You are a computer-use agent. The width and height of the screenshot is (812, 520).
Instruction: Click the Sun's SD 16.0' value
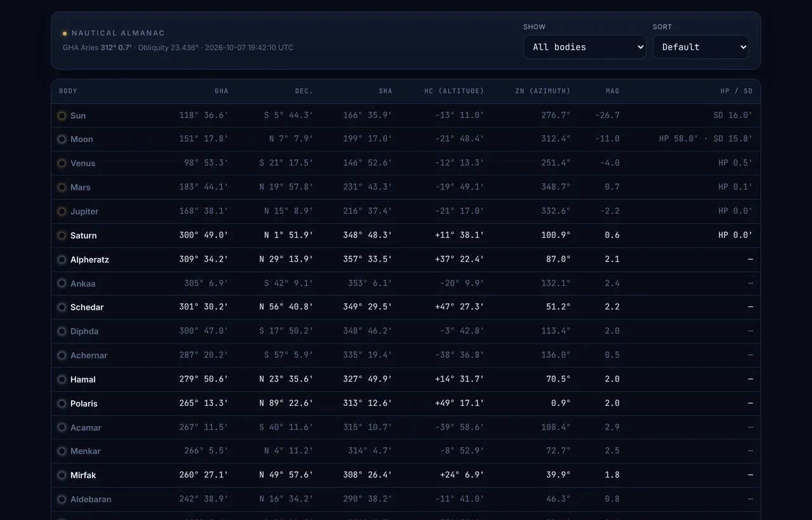pos(733,115)
